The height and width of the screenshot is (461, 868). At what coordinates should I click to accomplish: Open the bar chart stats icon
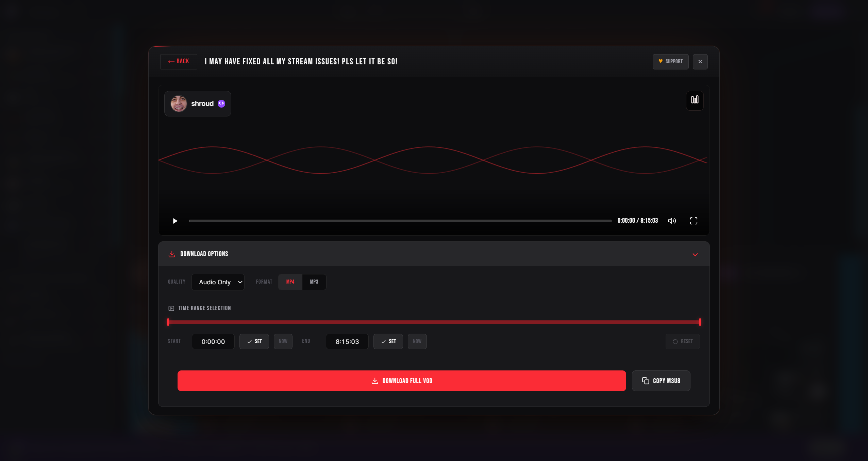coord(695,100)
